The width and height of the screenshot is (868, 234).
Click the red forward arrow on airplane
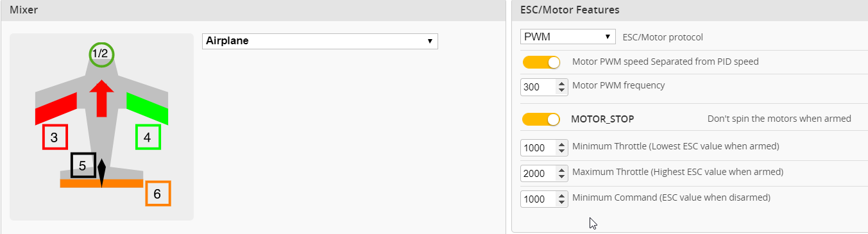(101, 99)
